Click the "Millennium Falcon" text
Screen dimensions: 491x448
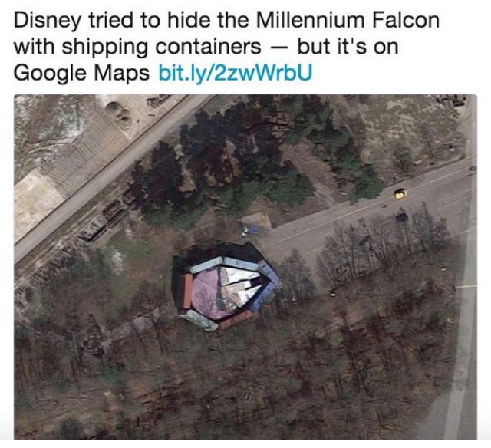click(347, 20)
